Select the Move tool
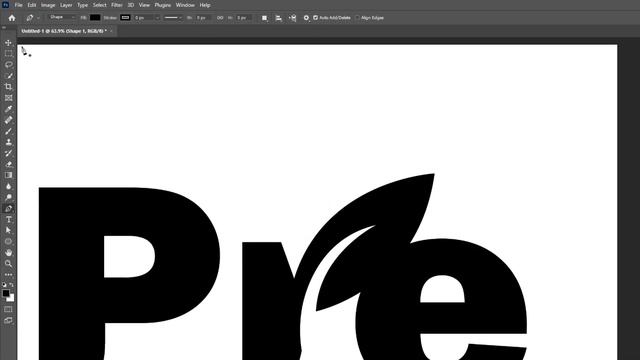Viewport: 640px width, 360px height. click(x=8, y=42)
